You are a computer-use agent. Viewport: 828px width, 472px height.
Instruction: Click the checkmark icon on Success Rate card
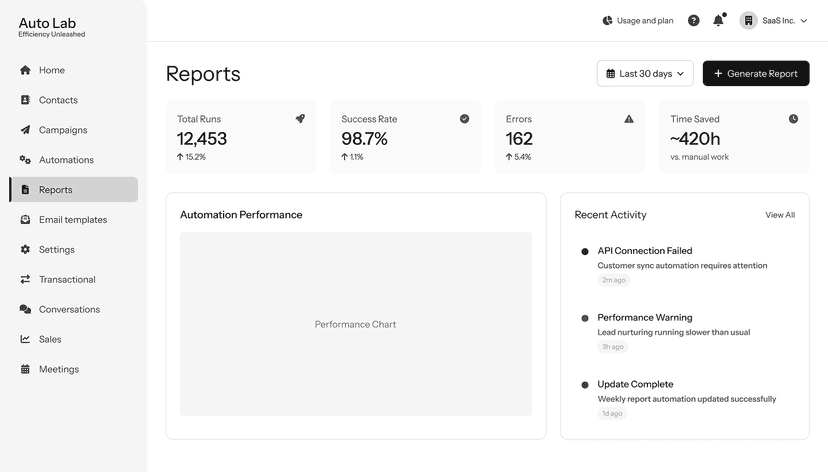[464, 119]
